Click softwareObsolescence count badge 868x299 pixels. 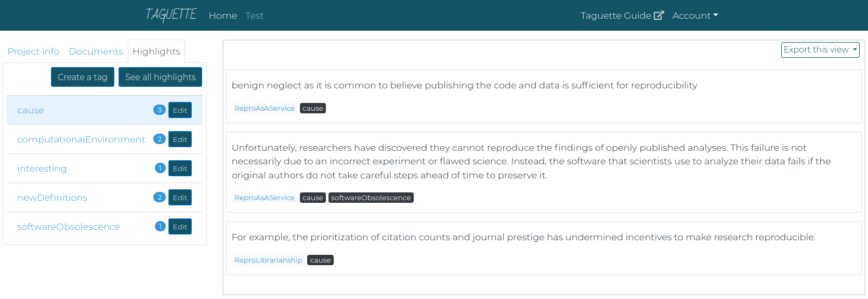pyautogui.click(x=160, y=226)
